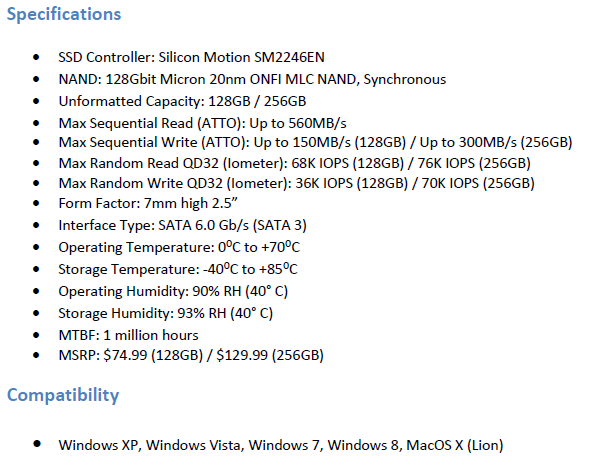Image resolution: width=593 pixels, height=469 pixels.
Task: Click the Operating Humidity 90% line
Action: (173, 291)
